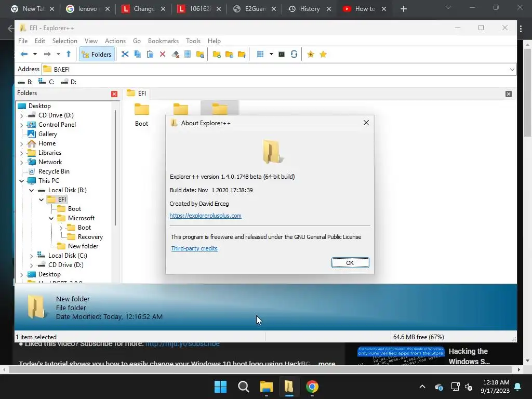Open the Search folder toolbar icon
532x399 pixels.
tap(200, 54)
